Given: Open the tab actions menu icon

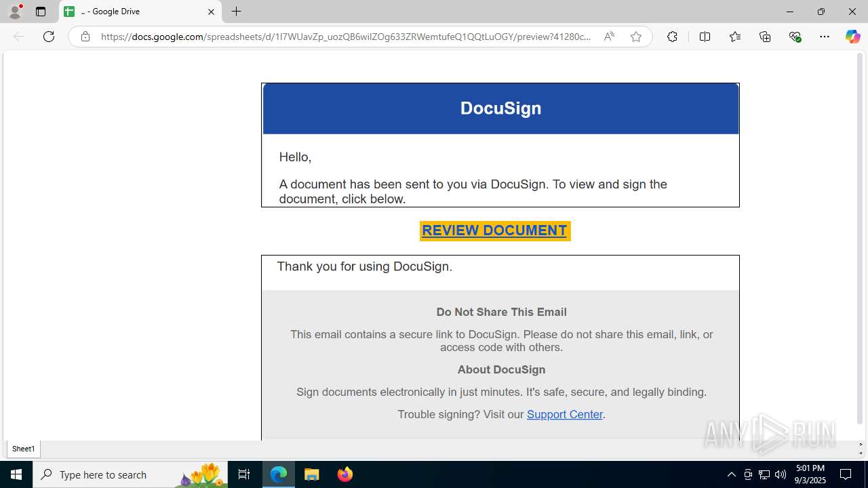Looking at the screenshot, I should coord(41,12).
